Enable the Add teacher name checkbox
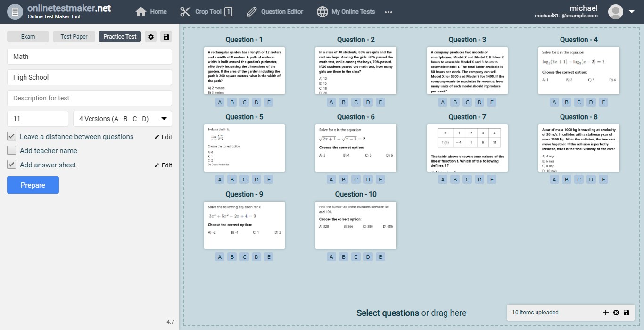Screen dimensions: 644x330 [x=12, y=151]
